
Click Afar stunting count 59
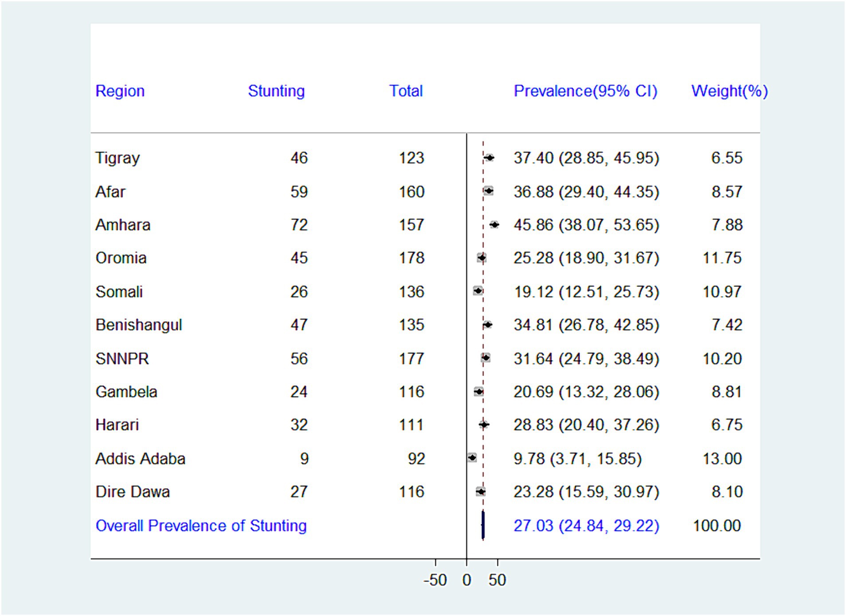299,192
